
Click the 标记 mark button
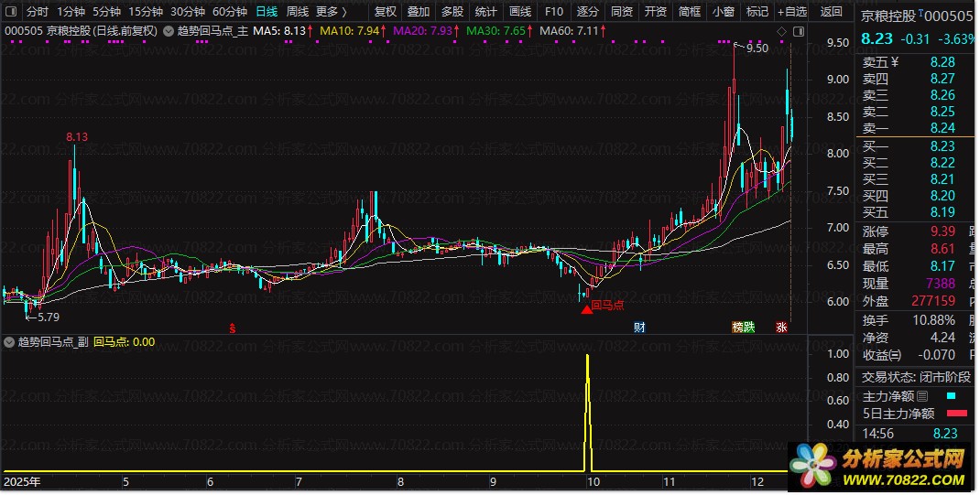pos(757,12)
